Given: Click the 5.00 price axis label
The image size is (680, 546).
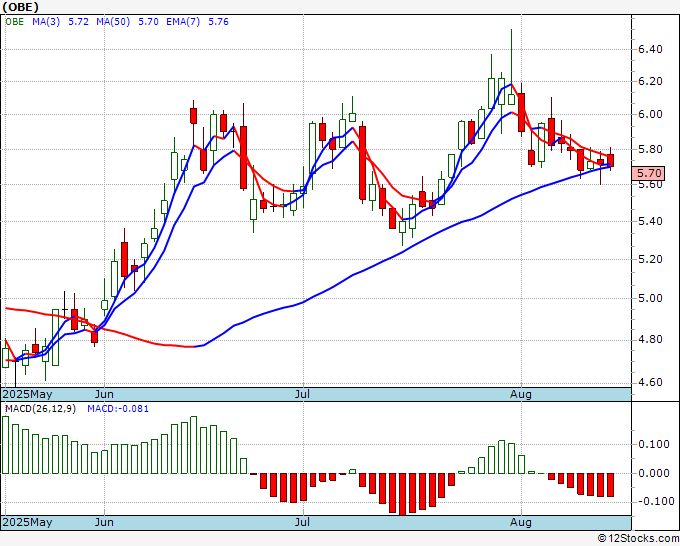Looking at the screenshot, I should [650, 298].
